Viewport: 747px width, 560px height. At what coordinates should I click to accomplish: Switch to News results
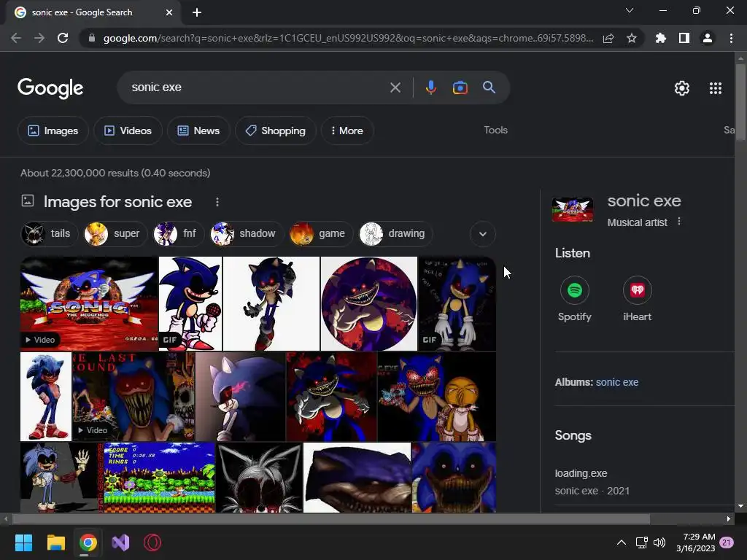[x=198, y=131]
